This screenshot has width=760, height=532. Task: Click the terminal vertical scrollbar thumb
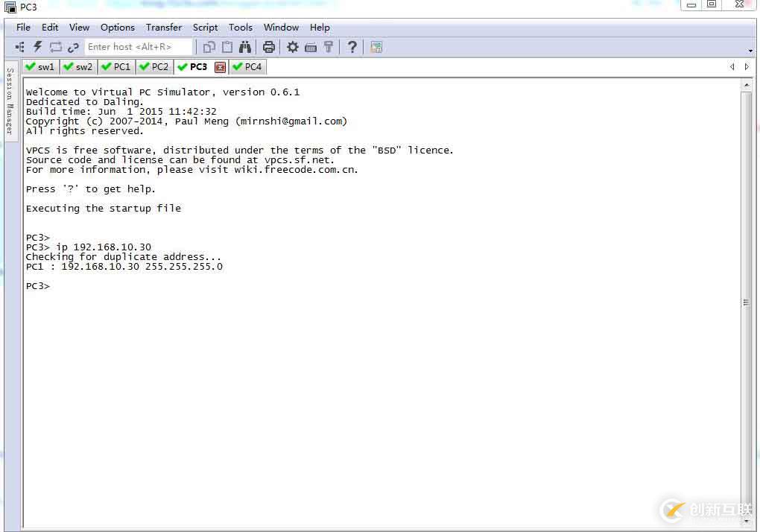point(746,303)
